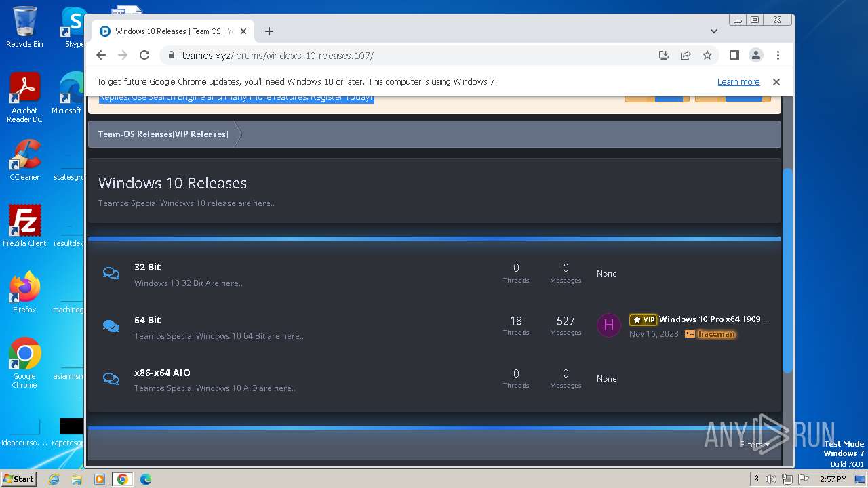This screenshot has height=488, width=868.
Task: Open a new tab with the plus button
Action: [269, 31]
